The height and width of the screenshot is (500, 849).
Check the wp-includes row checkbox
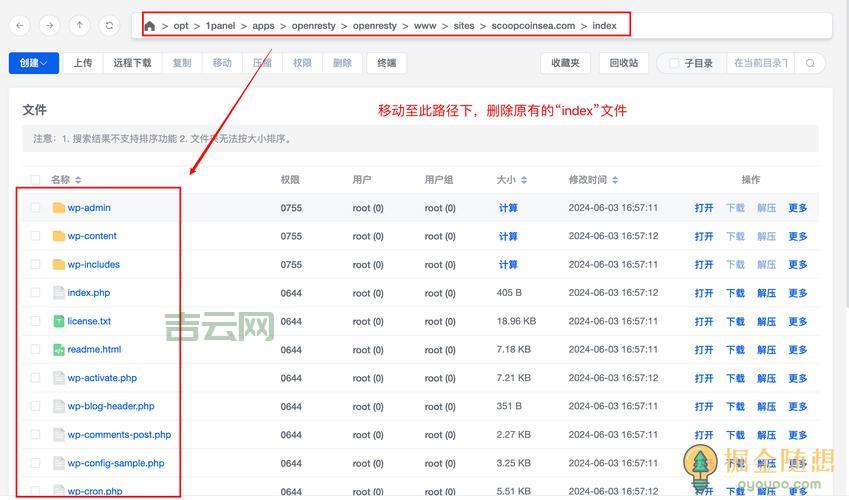35,264
